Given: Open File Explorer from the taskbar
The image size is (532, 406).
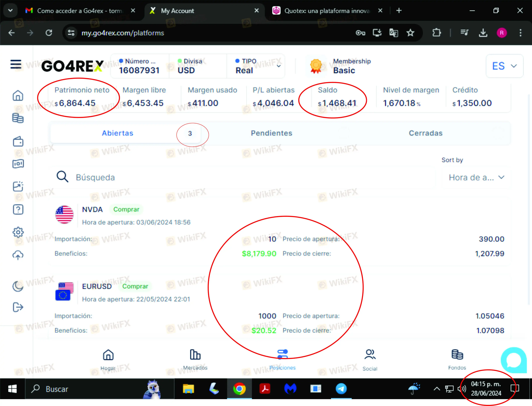Looking at the screenshot, I should tap(188, 389).
